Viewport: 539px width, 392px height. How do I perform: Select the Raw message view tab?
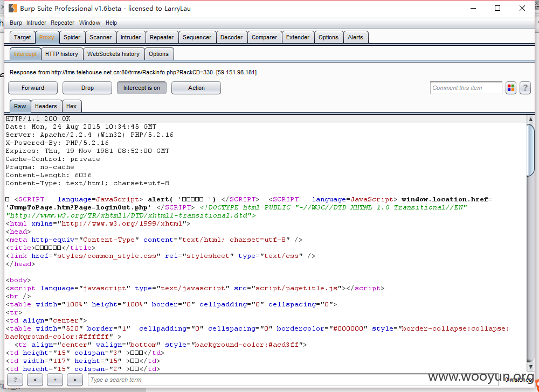pos(20,106)
